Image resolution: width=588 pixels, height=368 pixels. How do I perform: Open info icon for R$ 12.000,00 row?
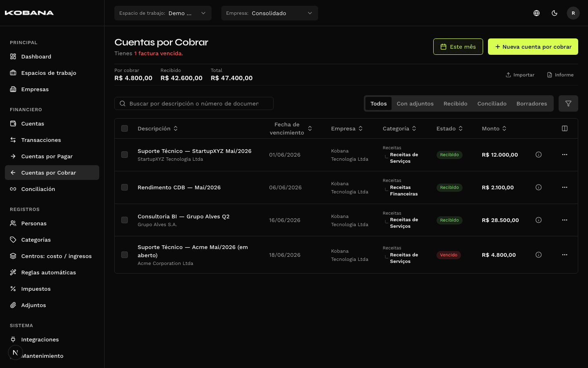[539, 155]
